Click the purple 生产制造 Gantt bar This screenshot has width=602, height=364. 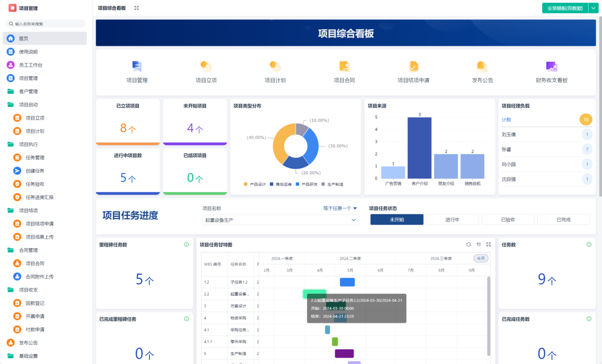pos(344,353)
